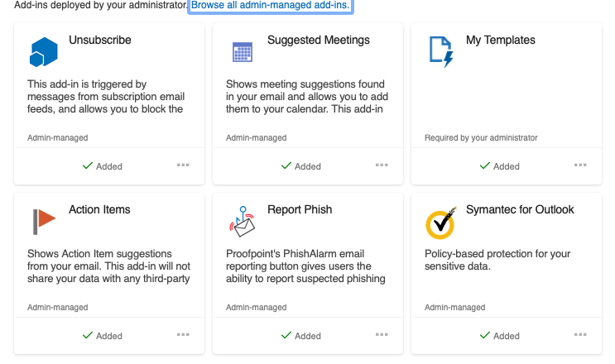This screenshot has height=364, width=615.
Task: Toggle the Added status on Suggested Meetings
Action: 300,166
